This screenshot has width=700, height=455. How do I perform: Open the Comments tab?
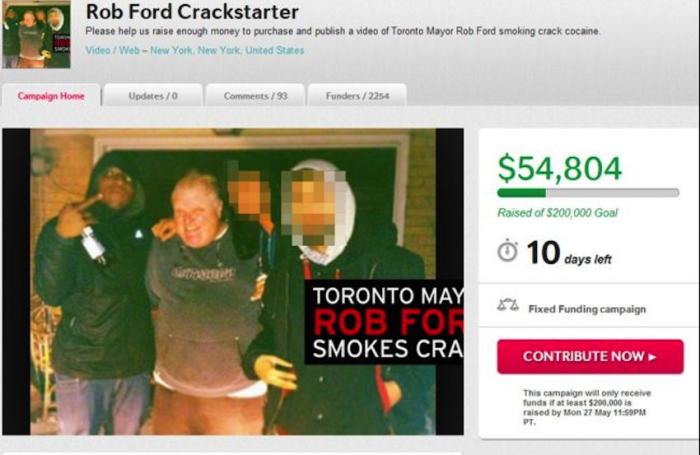click(255, 96)
